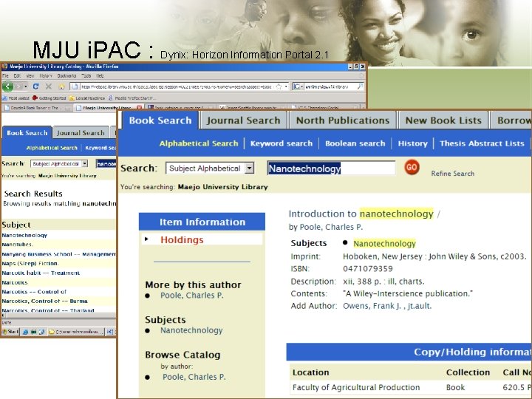Open search engine selector in Firefox search box
Screen dimensions: 532x399
pos(298,86)
